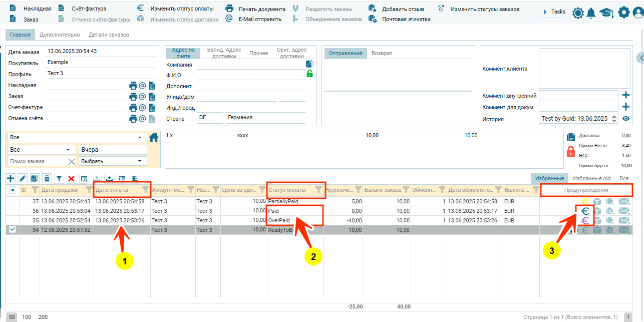Toggle select-all checkbox in grid header
644x322 pixels.
[13, 190]
